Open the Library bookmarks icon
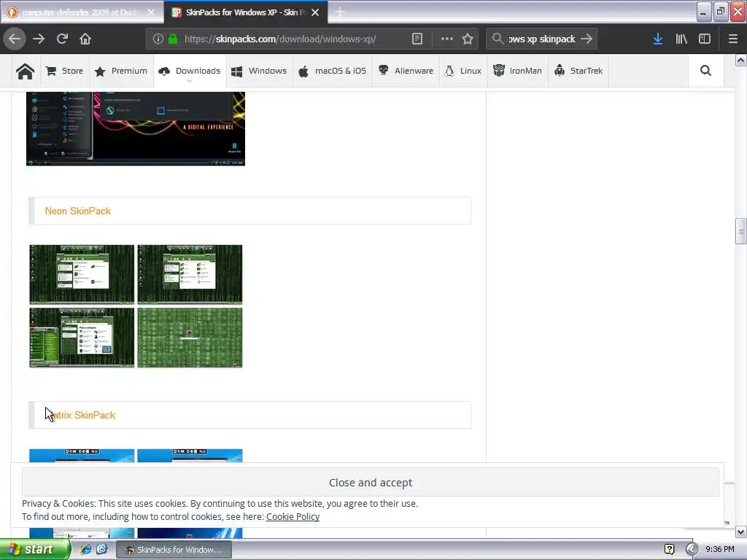 681,39
